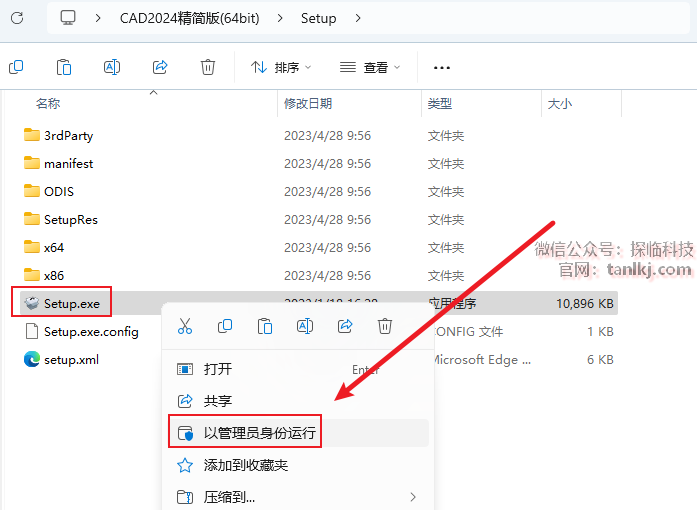Click the Delete trash icon in toolbar

pyautogui.click(x=208, y=67)
